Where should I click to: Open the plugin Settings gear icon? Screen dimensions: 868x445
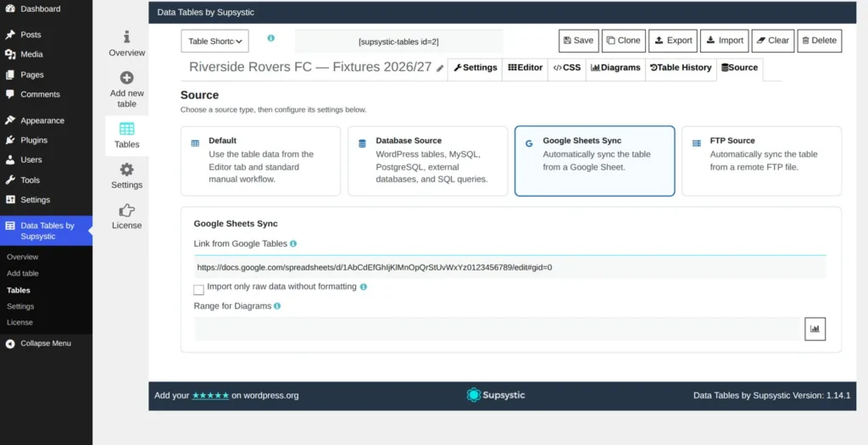click(x=127, y=170)
